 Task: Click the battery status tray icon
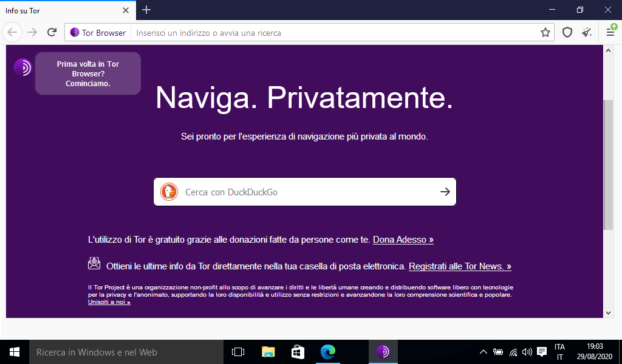498,352
